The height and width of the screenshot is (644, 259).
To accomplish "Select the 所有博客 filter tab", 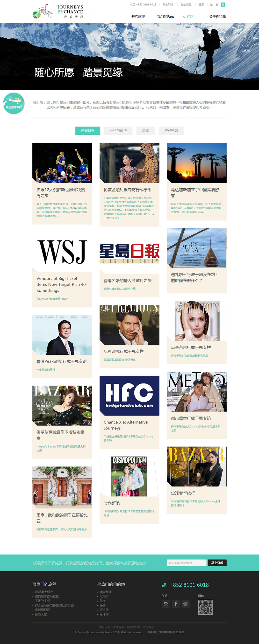I will pyautogui.click(x=88, y=131).
